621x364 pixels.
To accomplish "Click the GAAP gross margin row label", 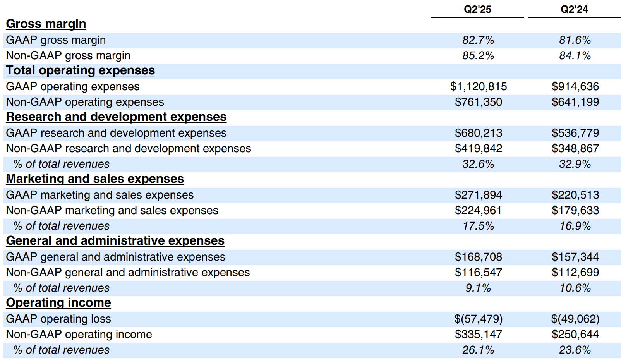I will coord(56,40).
